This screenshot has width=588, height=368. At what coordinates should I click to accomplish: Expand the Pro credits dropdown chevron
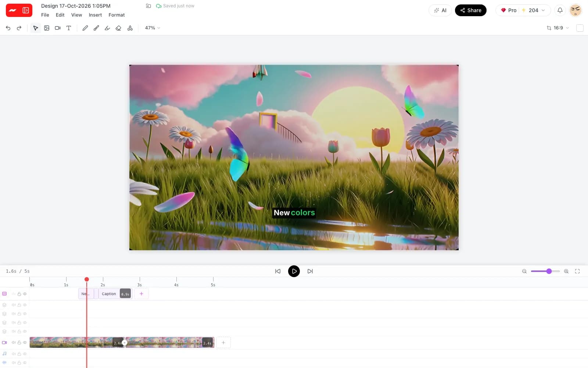click(x=543, y=10)
